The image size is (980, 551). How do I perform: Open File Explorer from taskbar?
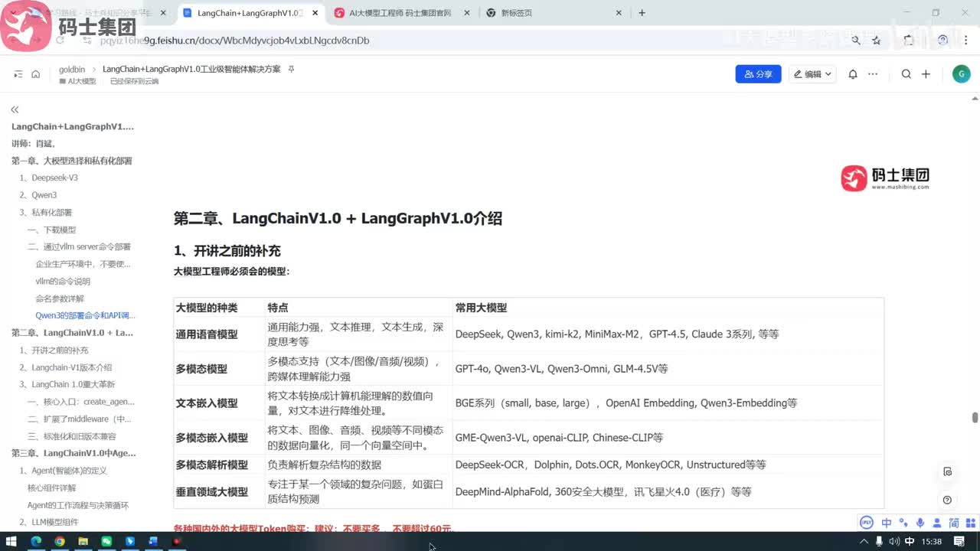(x=83, y=541)
